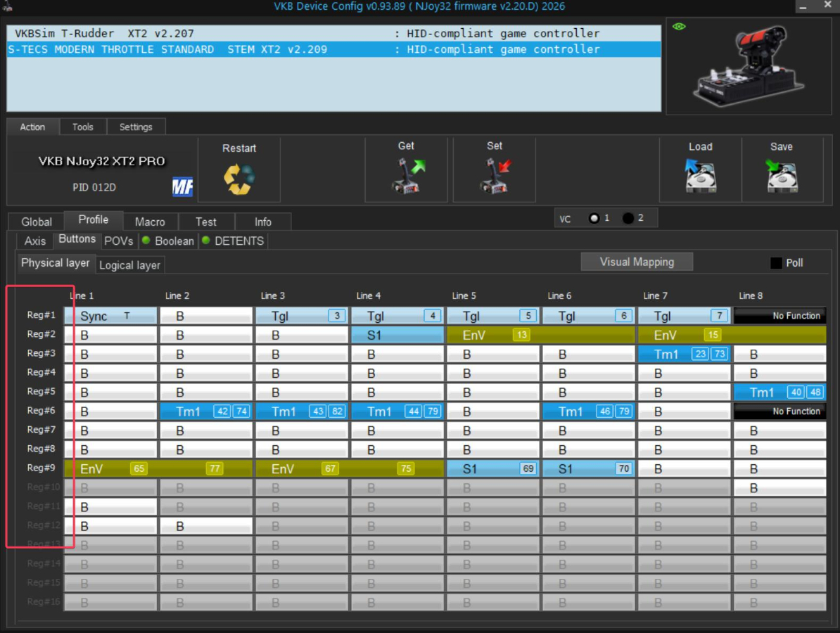Open the Buttons sub-tab
Viewport: 840px width, 633px height.
click(77, 239)
